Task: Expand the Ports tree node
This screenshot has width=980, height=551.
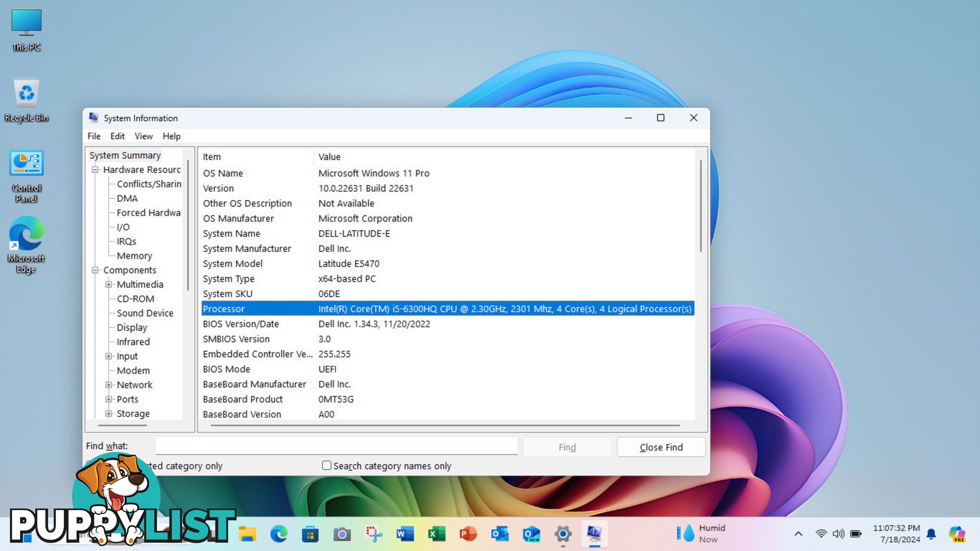Action: pos(109,399)
